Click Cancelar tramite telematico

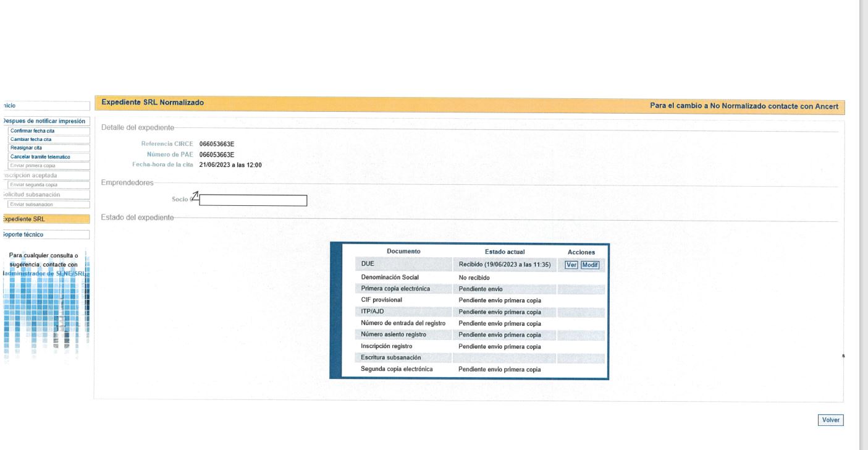point(48,157)
